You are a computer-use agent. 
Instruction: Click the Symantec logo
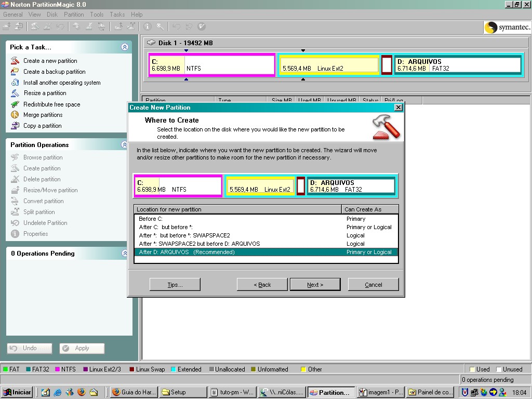507,27
